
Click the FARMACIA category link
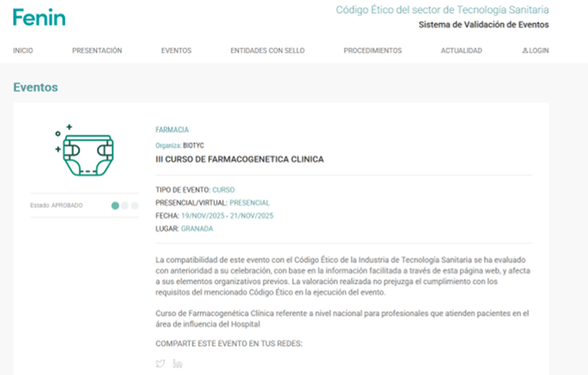172,130
